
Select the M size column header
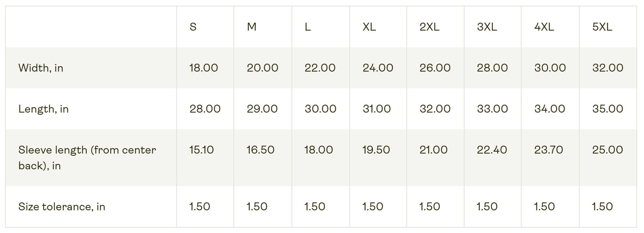252,27
